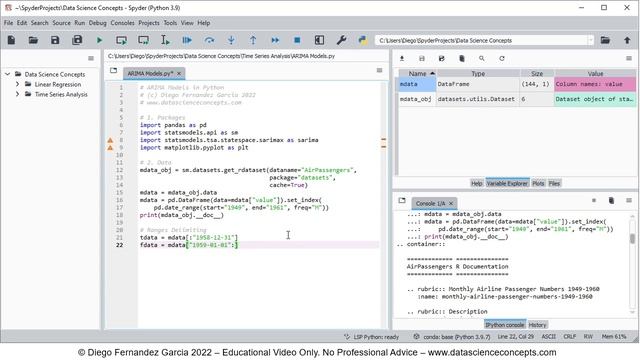Open the Search menu
Image resolution: width=640 pixels, height=360 pixels.
click(x=40, y=23)
